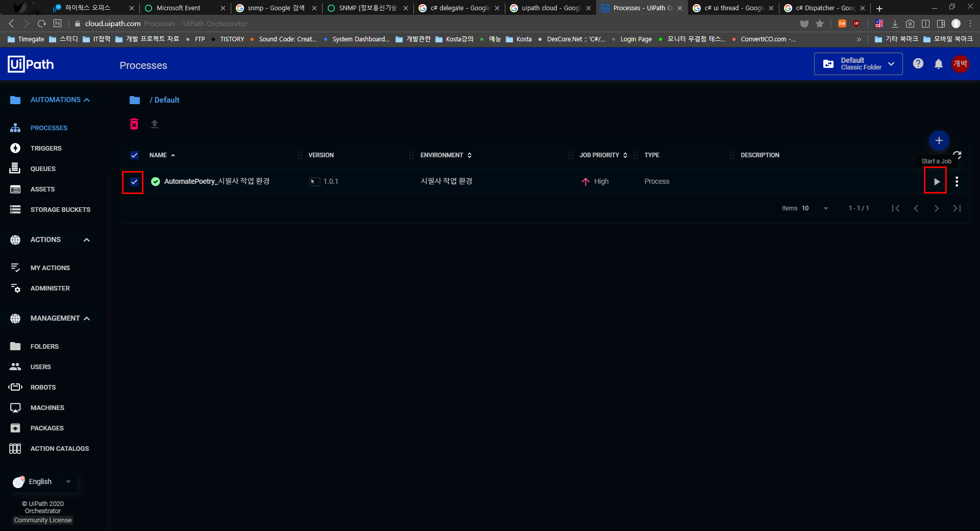This screenshot has height=531, width=980.
Task: Add a new process with plus button
Action: click(939, 140)
